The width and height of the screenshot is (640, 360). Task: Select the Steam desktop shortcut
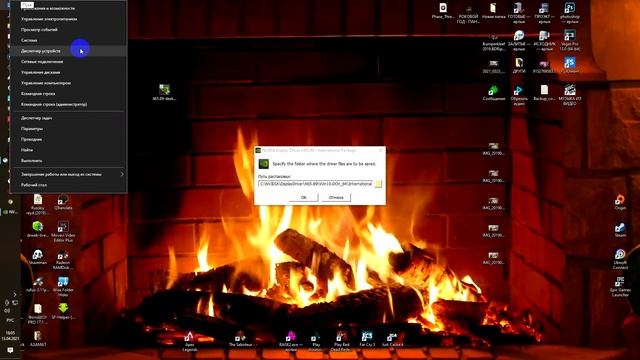point(620,229)
